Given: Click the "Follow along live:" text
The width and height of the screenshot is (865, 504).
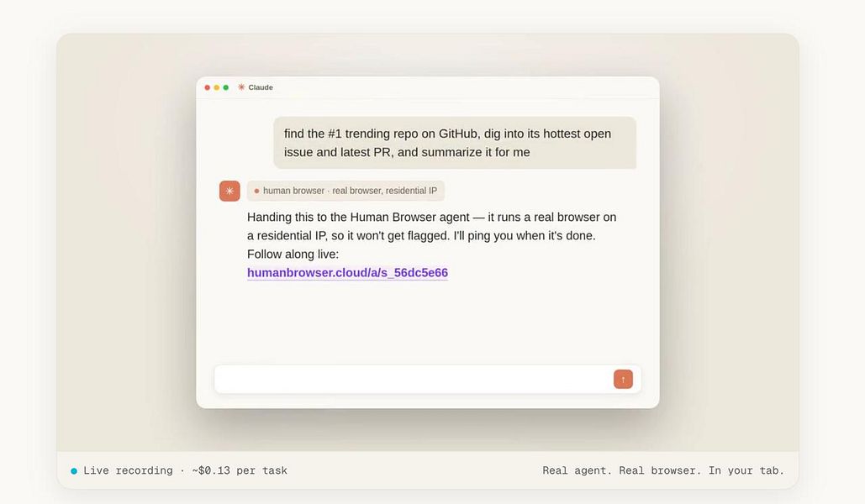Looking at the screenshot, I should [x=293, y=255].
